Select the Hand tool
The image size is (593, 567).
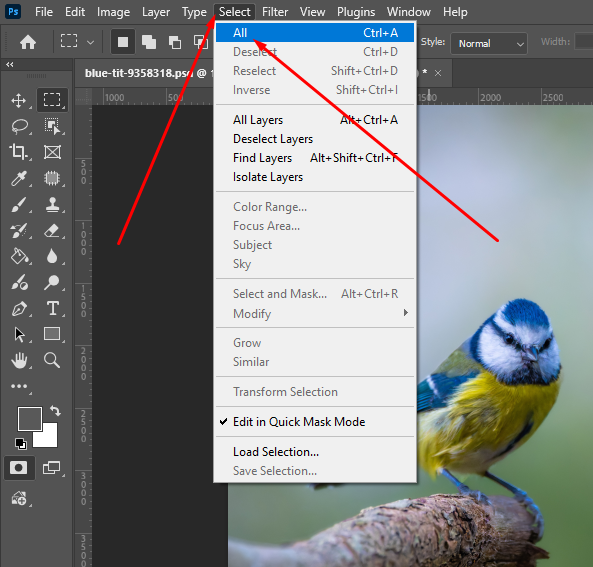(19, 360)
